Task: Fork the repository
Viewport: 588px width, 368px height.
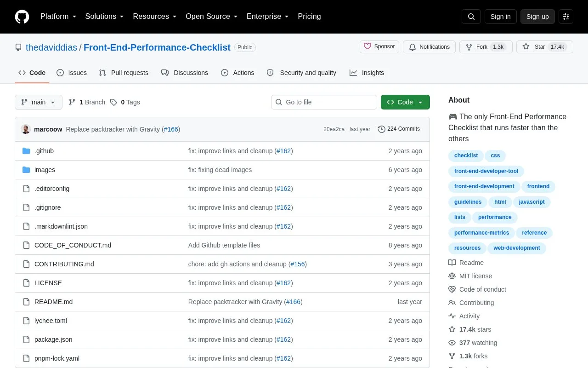Action: 486,47
